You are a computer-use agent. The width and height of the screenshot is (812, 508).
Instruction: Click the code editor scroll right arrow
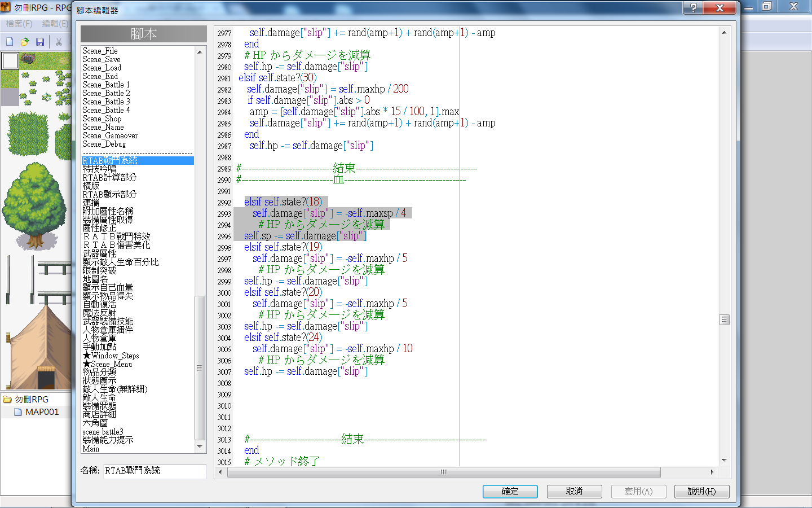(712, 472)
